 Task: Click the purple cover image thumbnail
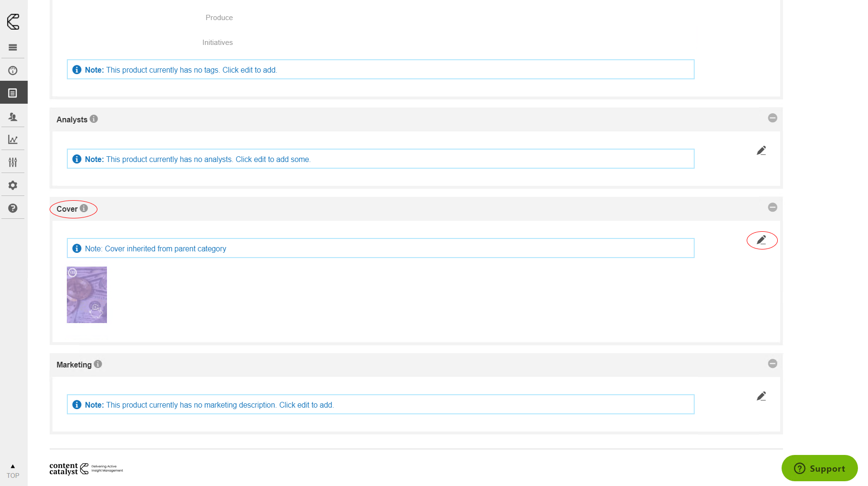pos(87,295)
